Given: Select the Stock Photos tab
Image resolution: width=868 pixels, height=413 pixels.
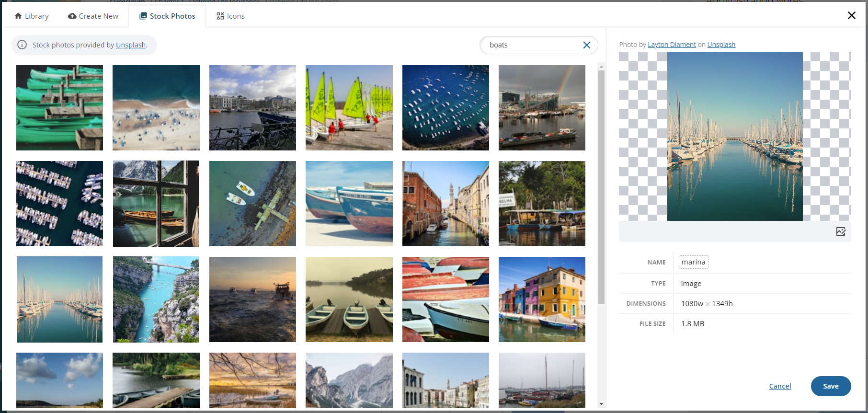Looking at the screenshot, I should [167, 16].
